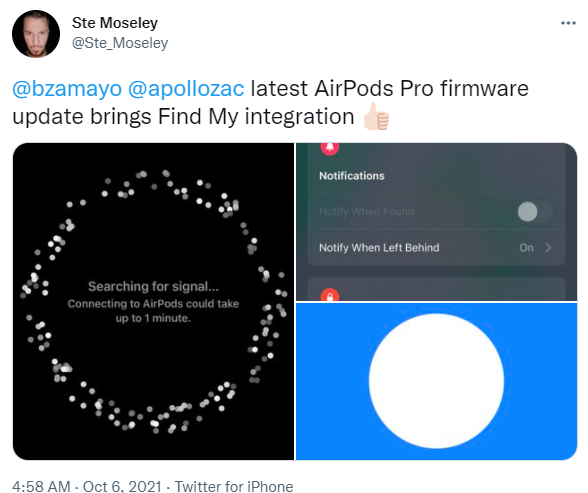The image size is (588, 493).
Task: Open the @bzamayo mention link
Action: (67, 89)
